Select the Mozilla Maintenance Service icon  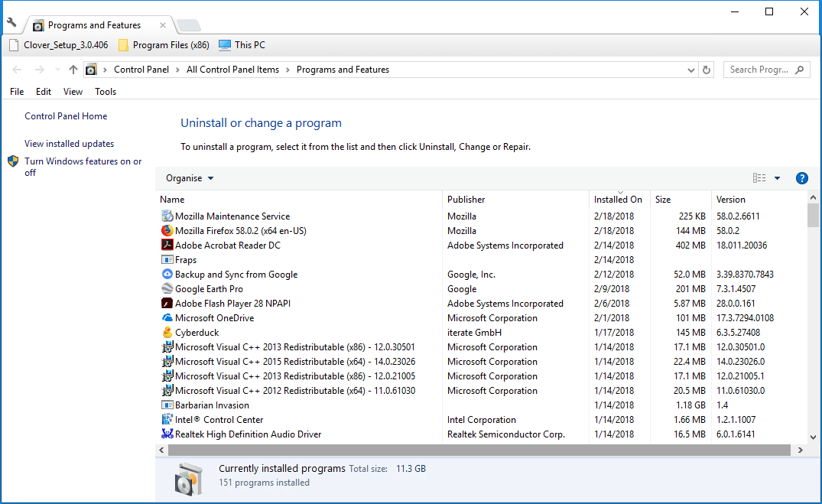tap(167, 216)
